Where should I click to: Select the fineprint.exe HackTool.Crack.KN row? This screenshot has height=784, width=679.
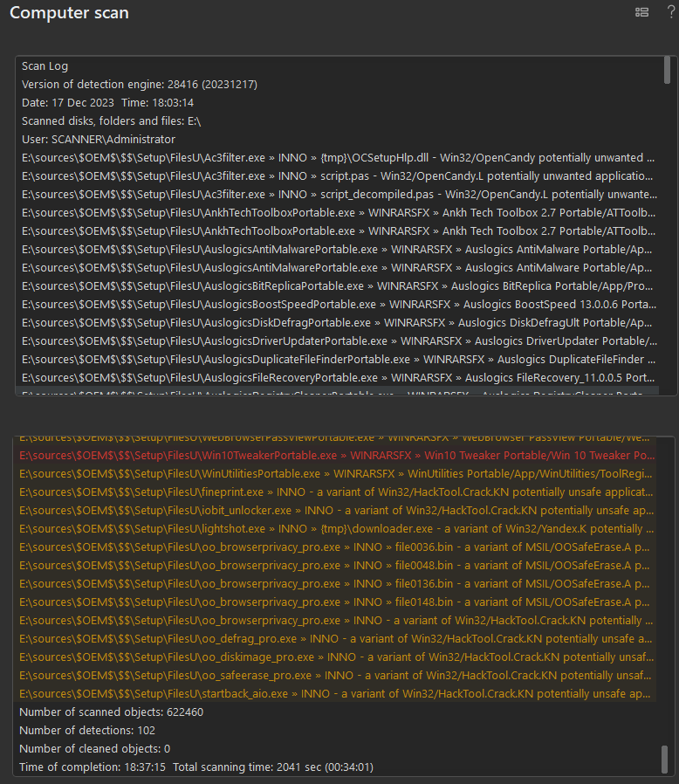tap(336, 492)
